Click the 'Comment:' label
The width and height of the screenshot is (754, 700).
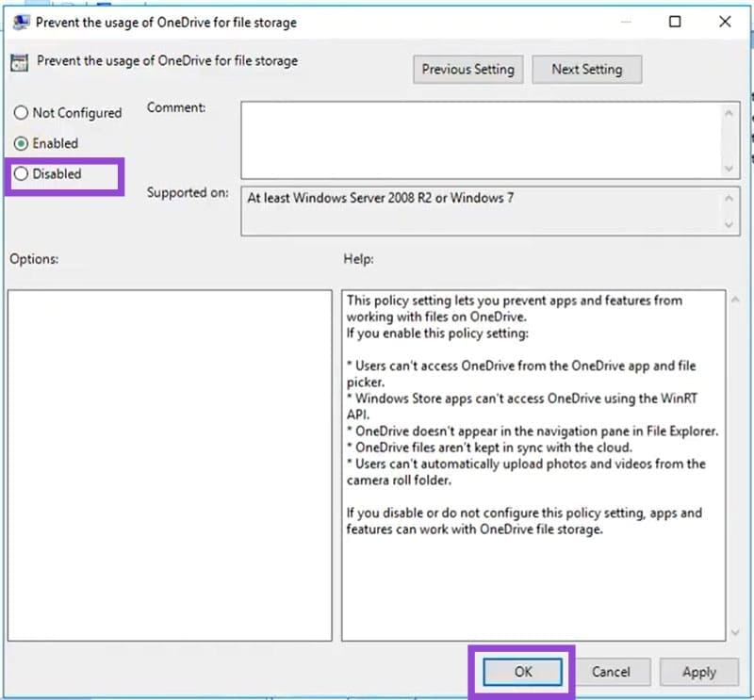click(176, 107)
